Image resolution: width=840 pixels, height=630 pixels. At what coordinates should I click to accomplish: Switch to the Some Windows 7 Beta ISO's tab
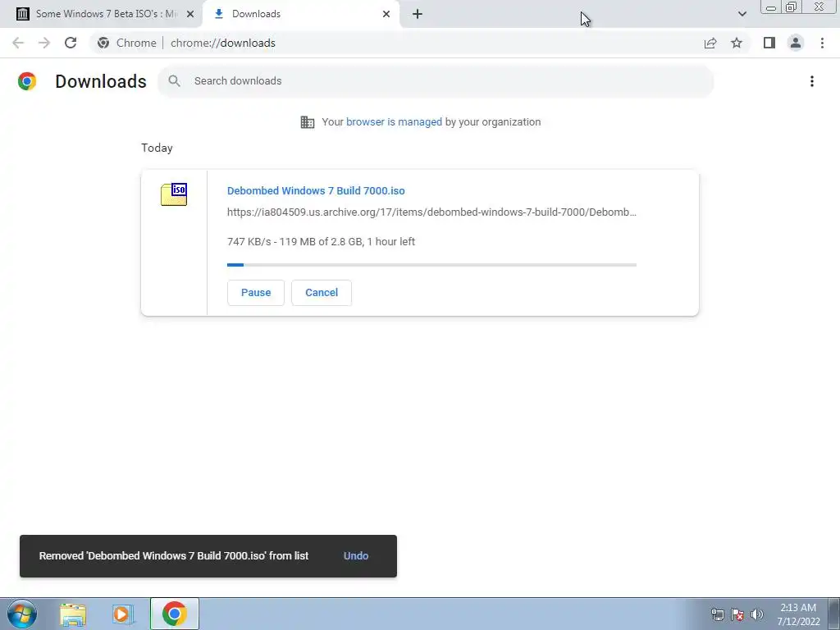pyautogui.click(x=101, y=14)
